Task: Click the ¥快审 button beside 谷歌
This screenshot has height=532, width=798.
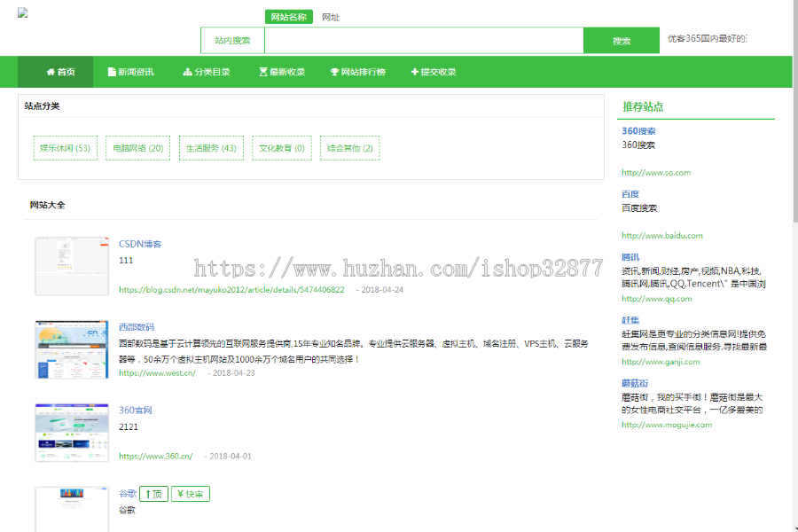Action: pos(191,494)
